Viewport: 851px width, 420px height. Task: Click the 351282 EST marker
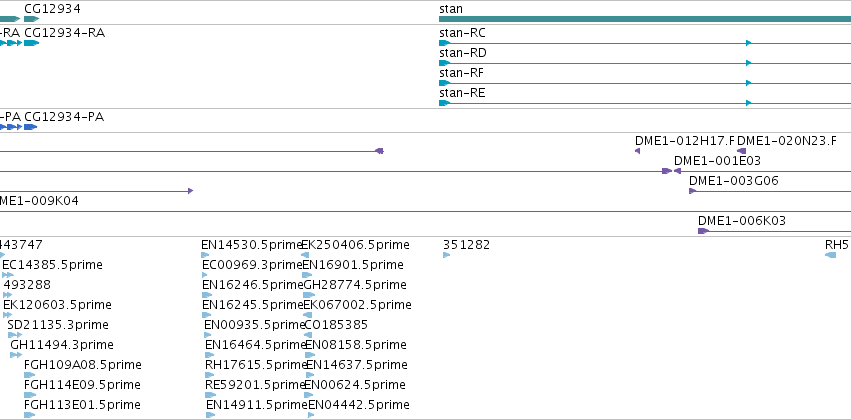click(x=447, y=255)
